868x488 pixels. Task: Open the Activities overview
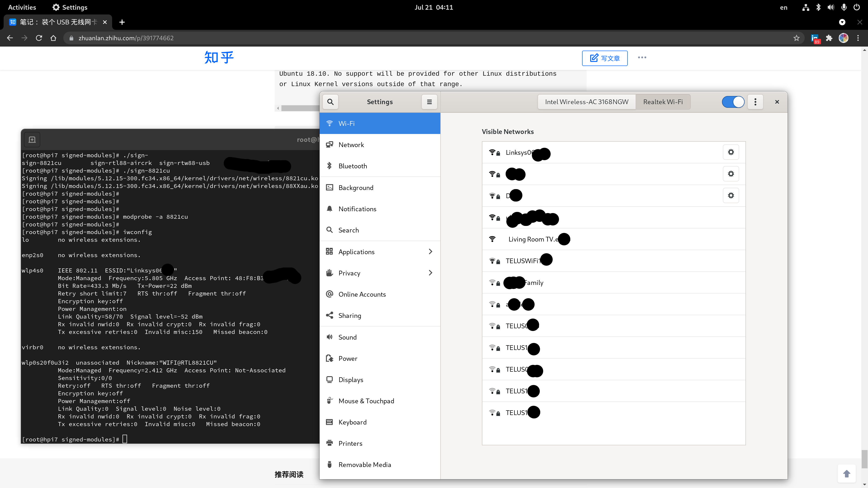point(22,7)
